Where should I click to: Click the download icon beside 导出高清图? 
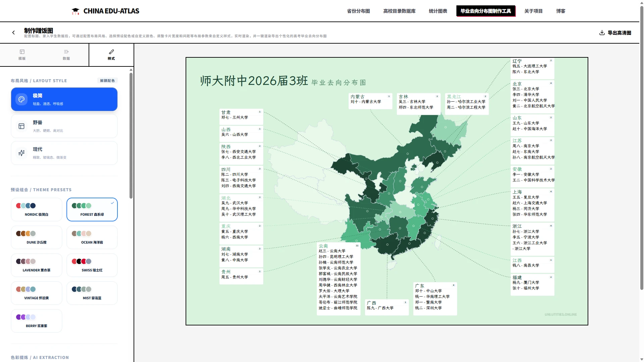pyautogui.click(x=602, y=33)
